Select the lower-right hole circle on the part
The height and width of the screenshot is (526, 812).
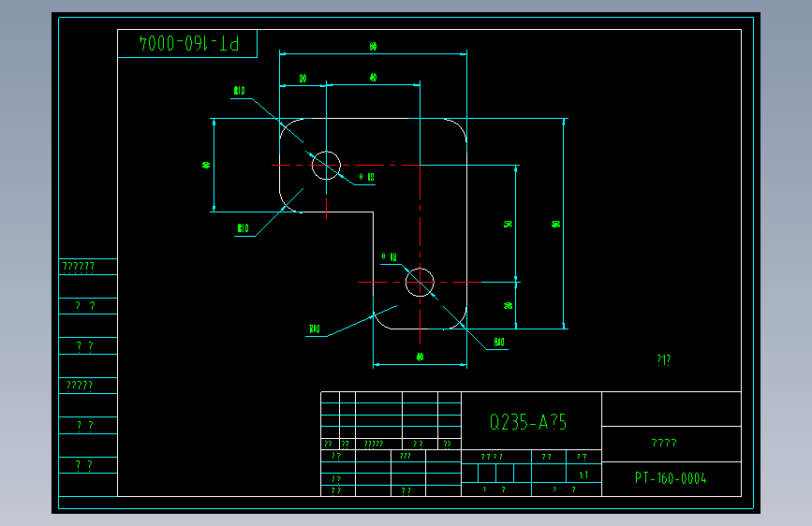point(420,282)
